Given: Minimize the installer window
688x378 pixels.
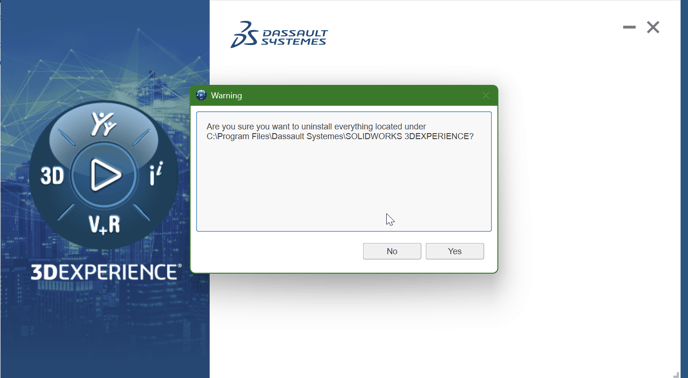Looking at the screenshot, I should pos(629,27).
